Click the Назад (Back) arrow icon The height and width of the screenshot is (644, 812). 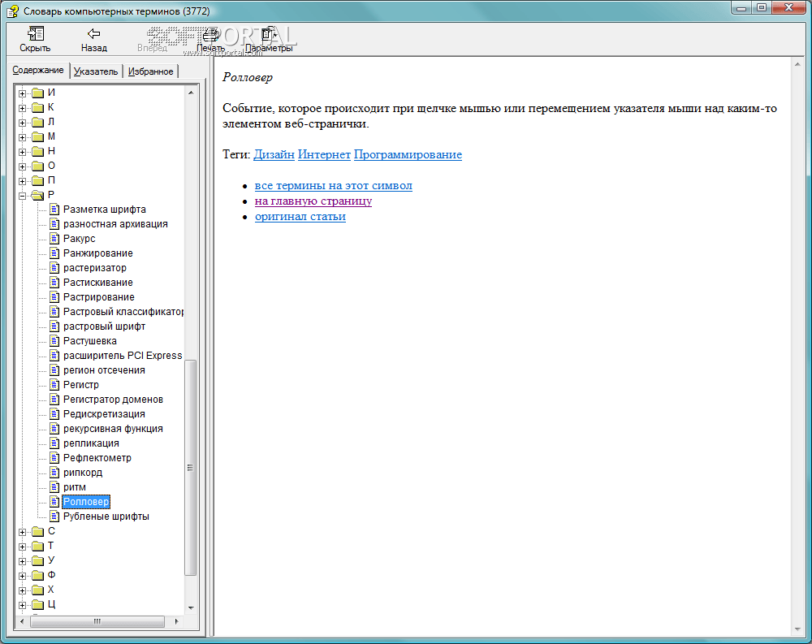93,33
